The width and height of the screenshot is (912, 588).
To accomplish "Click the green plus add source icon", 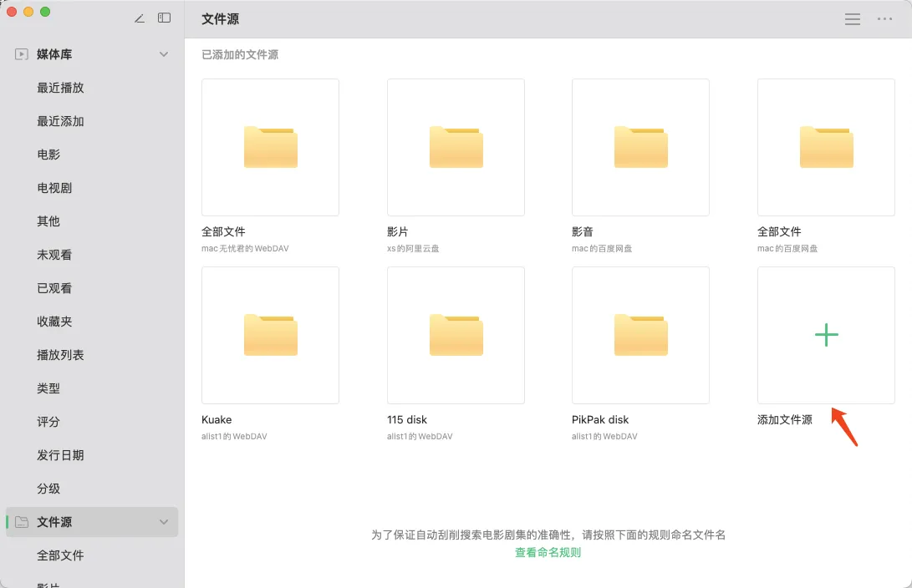I will [826, 335].
